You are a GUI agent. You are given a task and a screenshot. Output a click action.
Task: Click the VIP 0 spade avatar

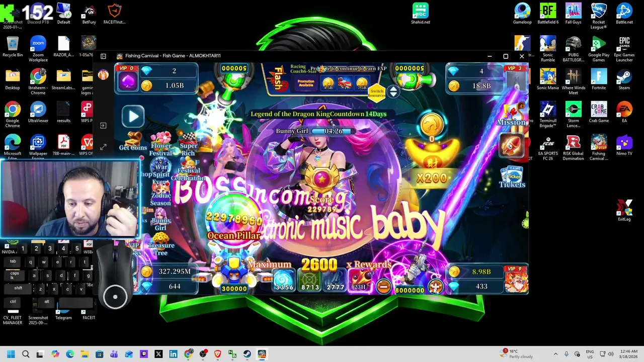127,80
